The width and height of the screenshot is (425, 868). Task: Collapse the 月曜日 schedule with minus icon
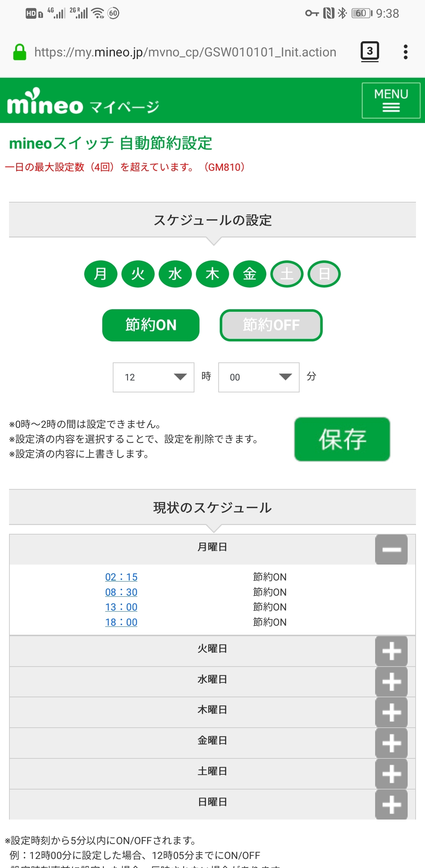[391, 549]
